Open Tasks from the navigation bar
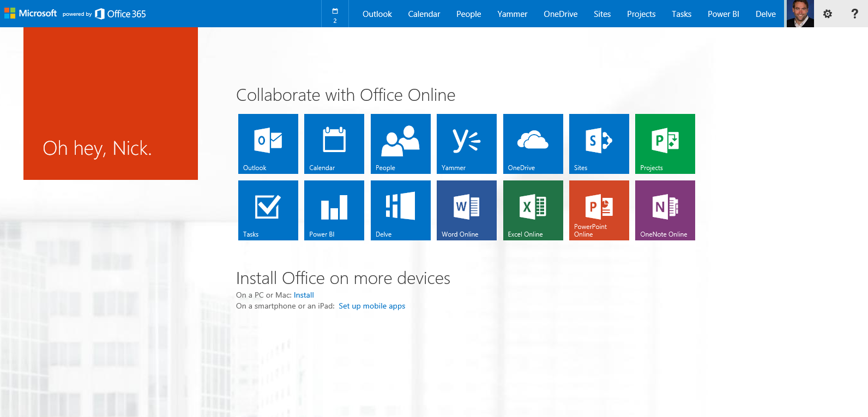Screen dimensions: 868x417 click(x=682, y=14)
